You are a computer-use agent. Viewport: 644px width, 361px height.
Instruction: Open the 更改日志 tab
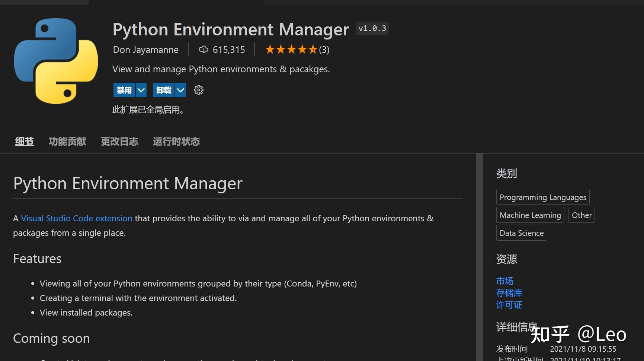[x=119, y=141]
